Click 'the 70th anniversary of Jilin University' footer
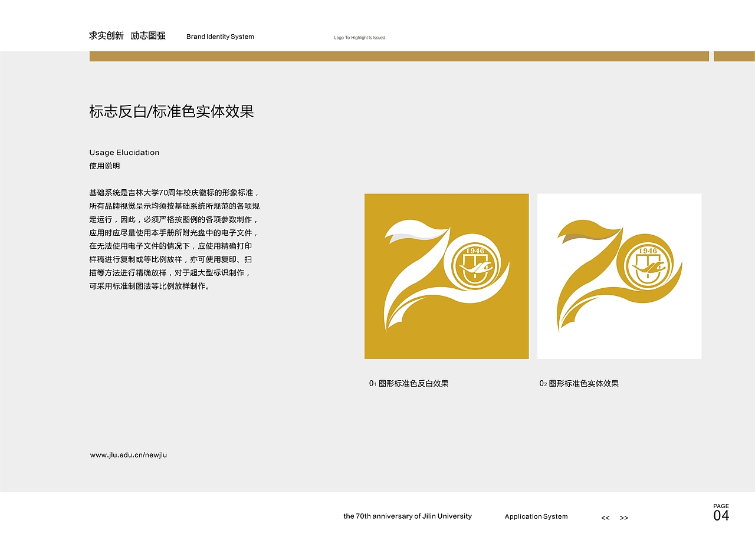The width and height of the screenshot is (755, 560). 408,516
